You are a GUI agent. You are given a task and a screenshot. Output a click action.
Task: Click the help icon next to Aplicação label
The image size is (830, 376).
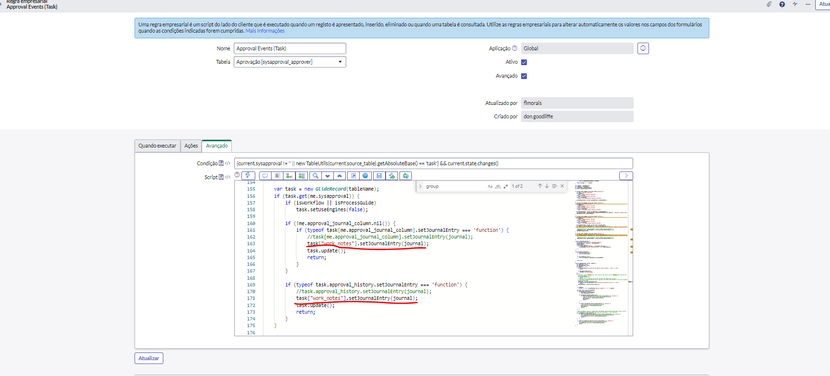(x=515, y=48)
